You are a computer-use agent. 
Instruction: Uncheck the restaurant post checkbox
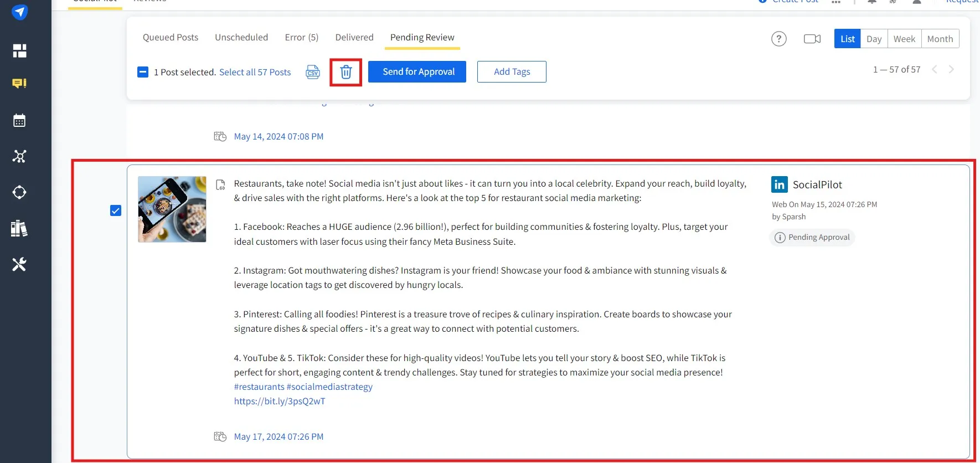click(x=116, y=210)
